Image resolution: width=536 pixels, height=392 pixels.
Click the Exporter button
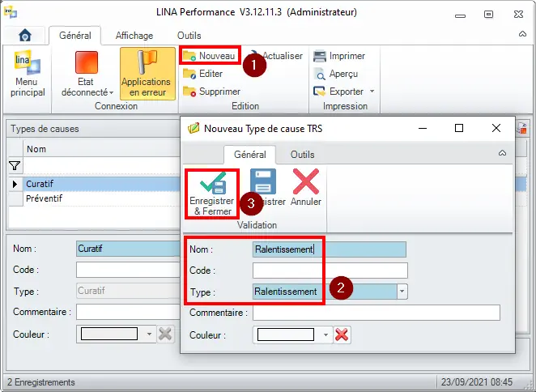tap(338, 92)
